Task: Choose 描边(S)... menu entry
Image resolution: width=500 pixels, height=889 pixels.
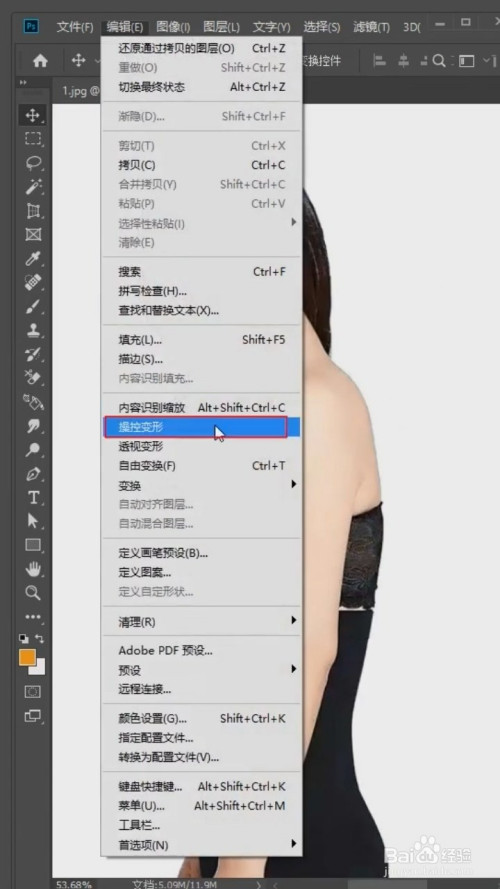Action: coord(201,359)
